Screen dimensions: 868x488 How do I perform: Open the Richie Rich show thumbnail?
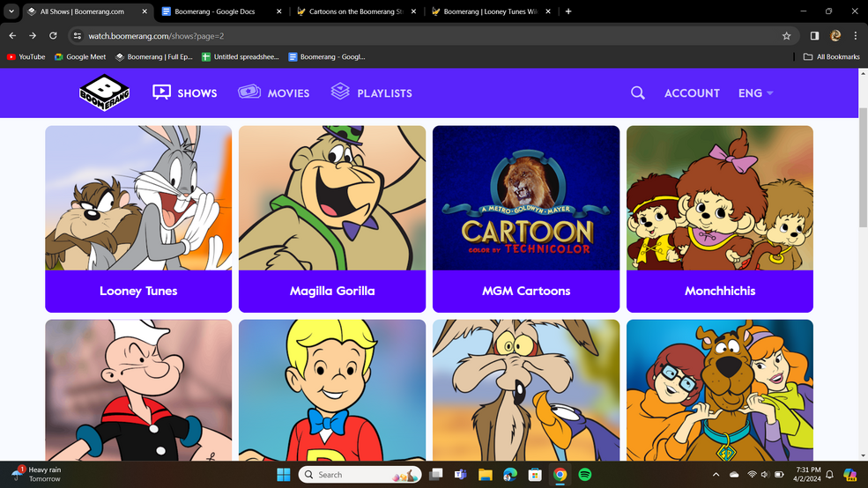coord(332,390)
